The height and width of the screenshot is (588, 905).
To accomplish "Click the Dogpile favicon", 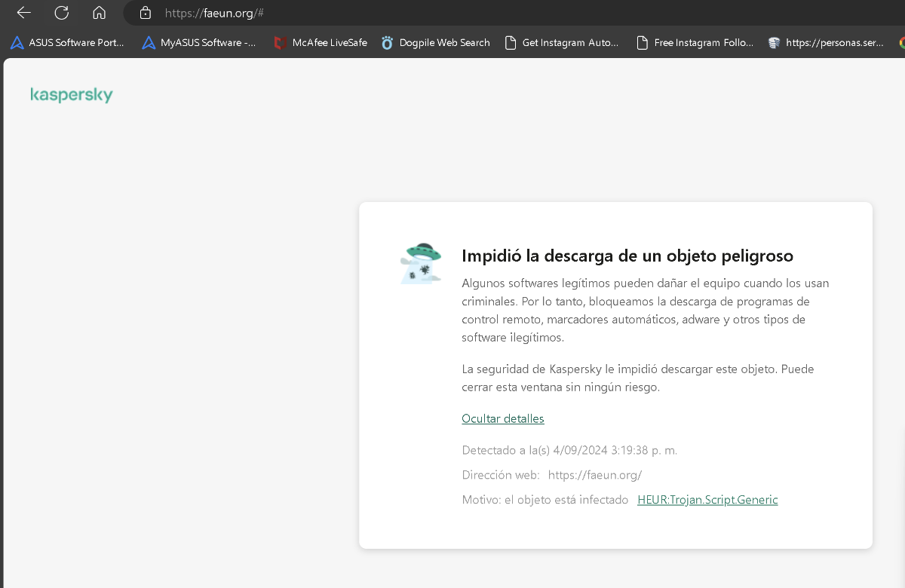I will (x=388, y=43).
